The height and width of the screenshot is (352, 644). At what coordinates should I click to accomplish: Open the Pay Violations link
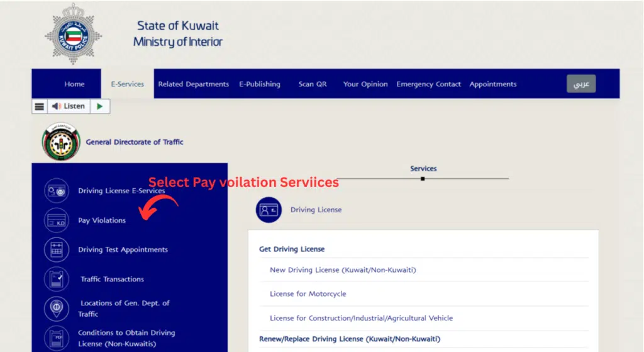point(102,220)
